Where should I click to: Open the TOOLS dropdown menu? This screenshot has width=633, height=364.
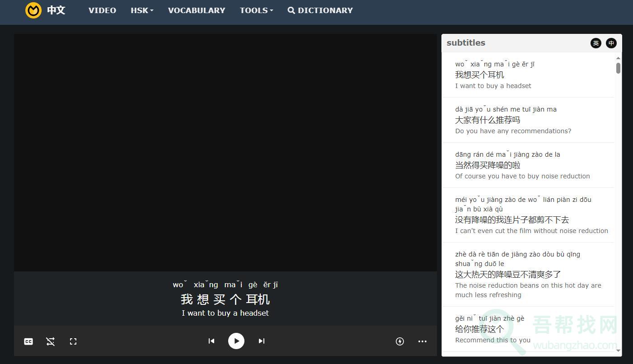point(256,10)
